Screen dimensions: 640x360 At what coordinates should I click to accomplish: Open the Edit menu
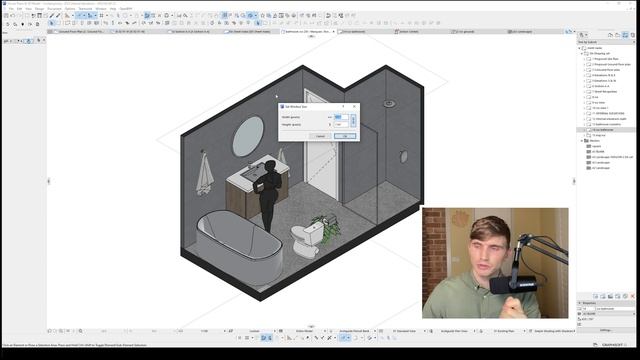19,9
